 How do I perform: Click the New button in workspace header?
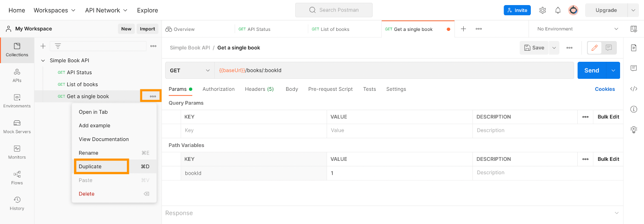126,29
